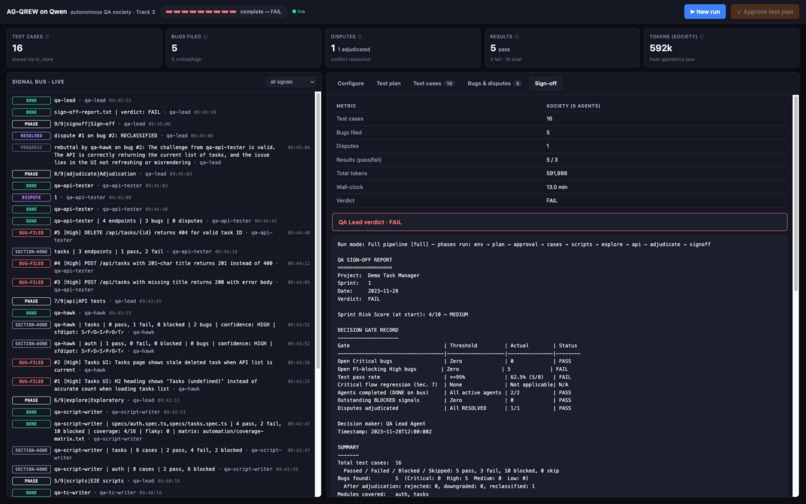Viewport: 806px width, 504px height.
Task: Click the info icon beside TOKENS (SOCIETY)
Action: pyautogui.click(x=702, y=37)
